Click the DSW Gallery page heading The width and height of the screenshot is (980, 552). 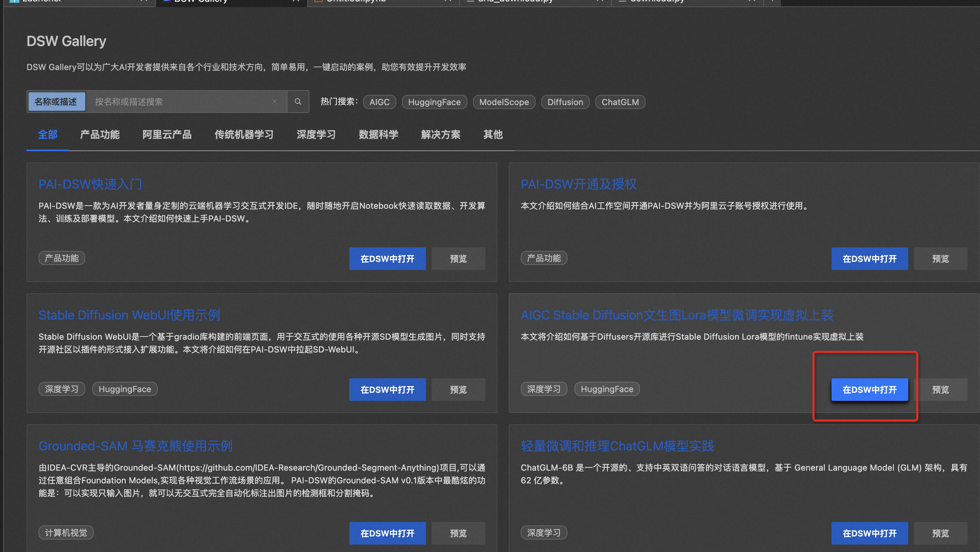click(x=66, y=41)
